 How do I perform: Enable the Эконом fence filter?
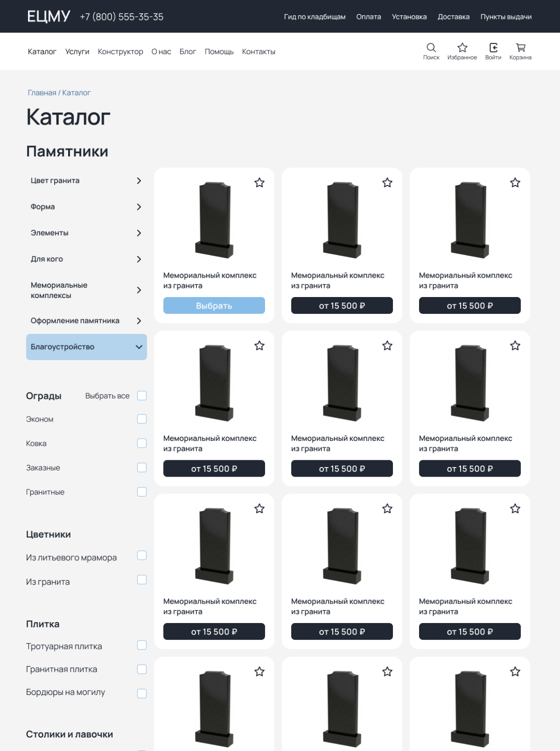pos(142,419)
